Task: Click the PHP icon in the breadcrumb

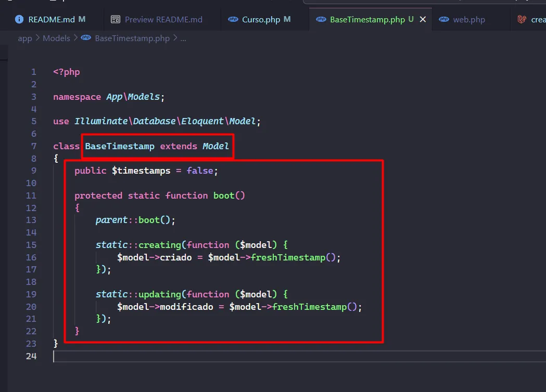Action: (x=86, y=38)
